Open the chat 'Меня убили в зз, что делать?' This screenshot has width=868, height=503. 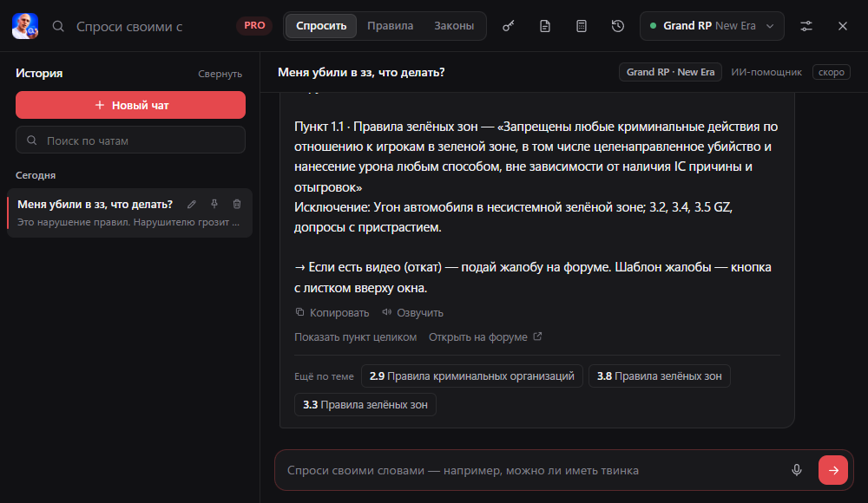tap(129, 213)
